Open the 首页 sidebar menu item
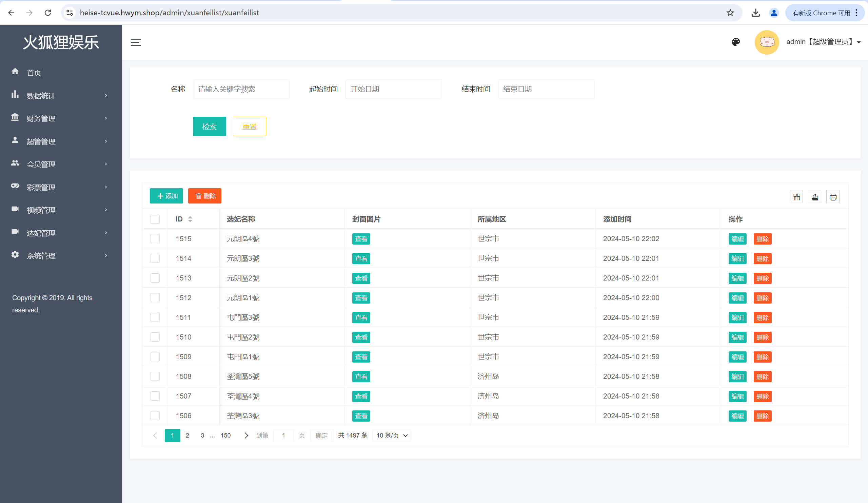 [34, 73]
